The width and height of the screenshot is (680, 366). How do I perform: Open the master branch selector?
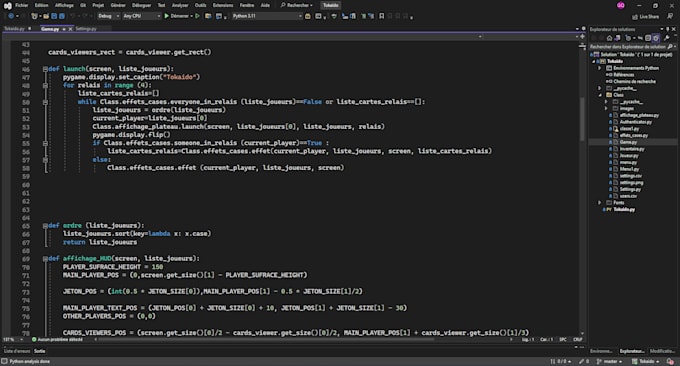pyautogui.click(x=609, y=361)
